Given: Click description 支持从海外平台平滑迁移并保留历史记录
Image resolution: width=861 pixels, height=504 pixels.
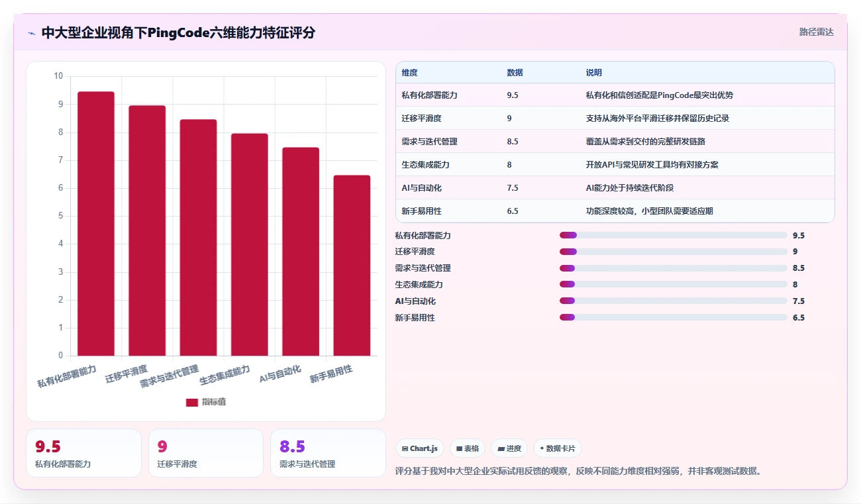Looking at the screenshot, I should tap(658, 119).
